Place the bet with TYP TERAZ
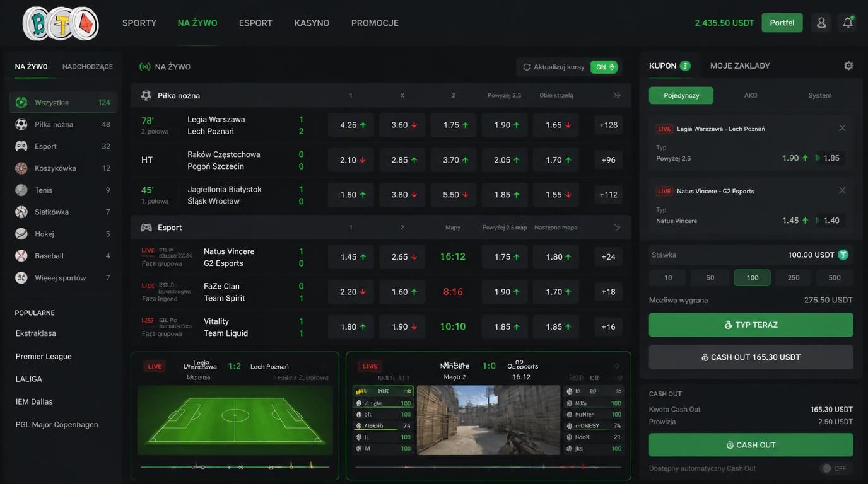Screen dimensions: 868x484 [751, 325]
